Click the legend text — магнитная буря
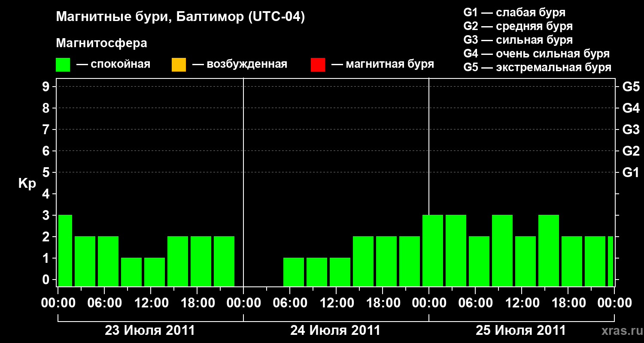This screenshot has width=644, height=343. [383, 65]
